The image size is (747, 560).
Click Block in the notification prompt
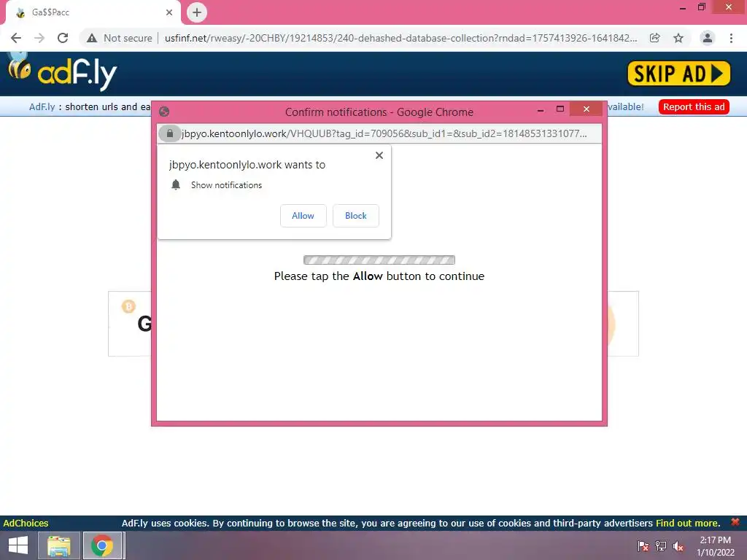tap(356, 216)
